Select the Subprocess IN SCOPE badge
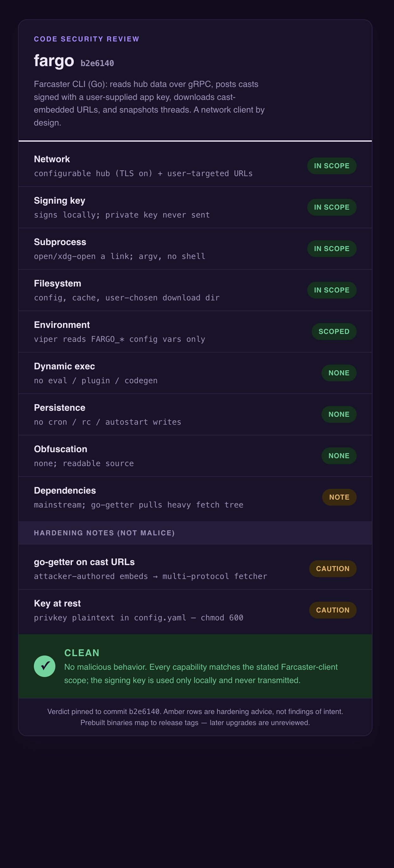This screenshot has width=394, height=868. (x=332, y=249)
